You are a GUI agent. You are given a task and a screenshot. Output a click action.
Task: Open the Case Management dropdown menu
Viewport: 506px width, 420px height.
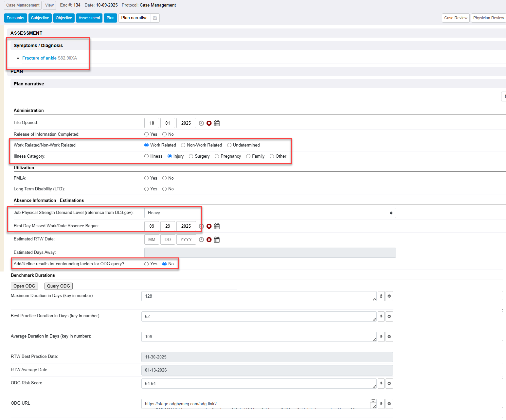[x=23, y=5]
